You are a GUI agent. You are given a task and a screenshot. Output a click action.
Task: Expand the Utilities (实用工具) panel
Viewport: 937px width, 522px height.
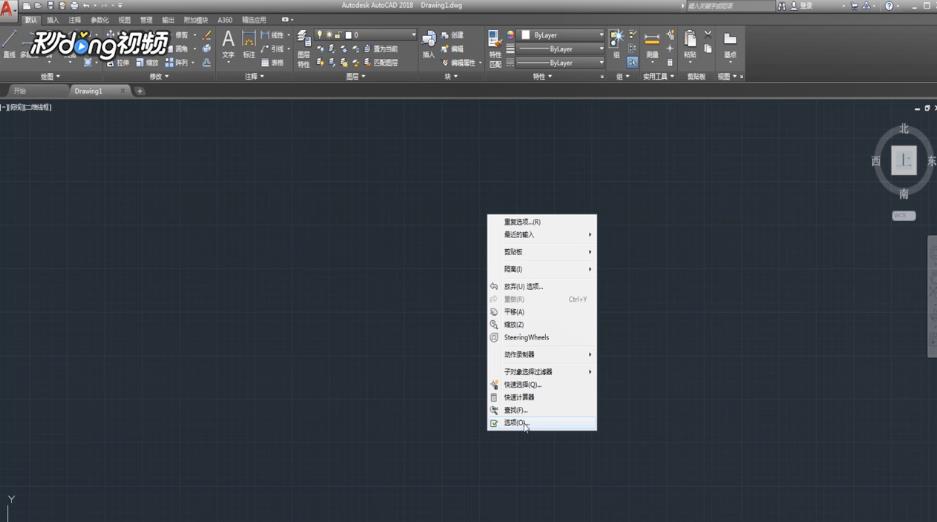(x=659, y=76)
